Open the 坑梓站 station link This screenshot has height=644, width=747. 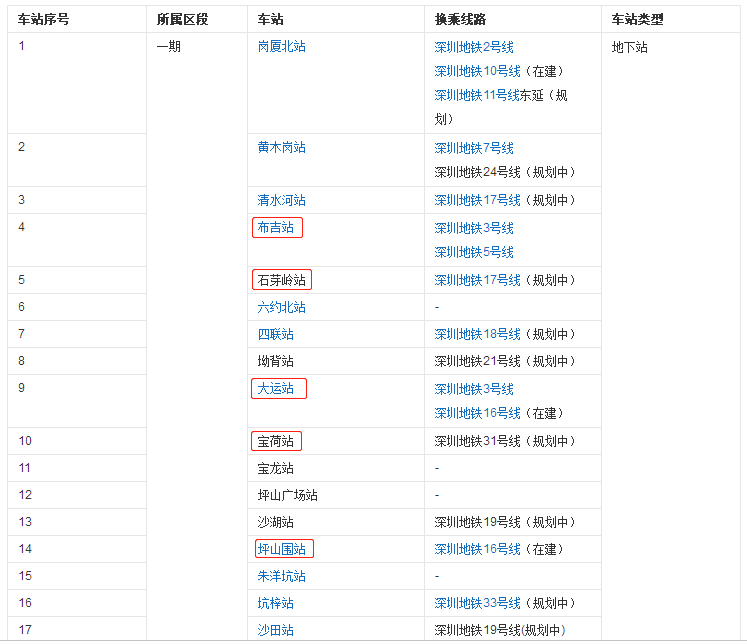point(275,604)
